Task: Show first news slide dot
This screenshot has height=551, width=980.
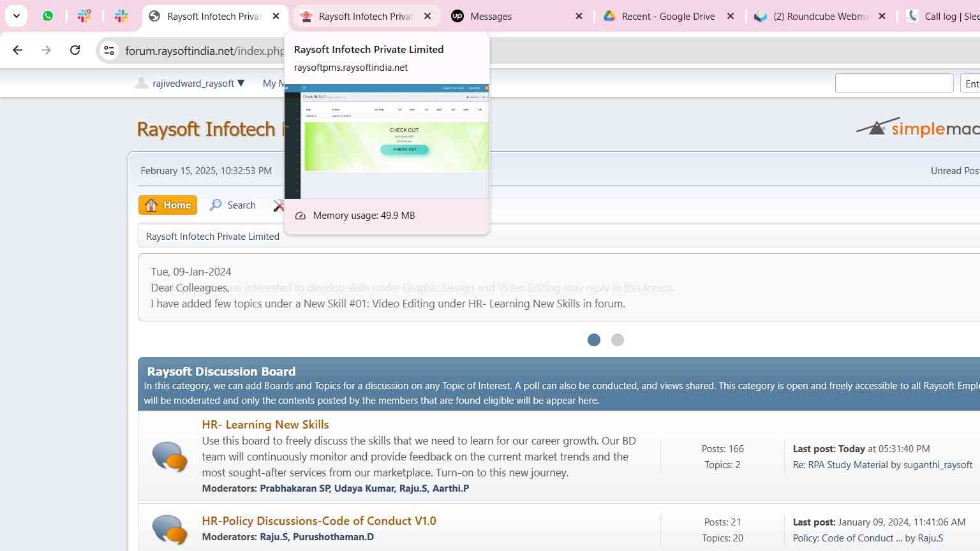Action: 594,340
